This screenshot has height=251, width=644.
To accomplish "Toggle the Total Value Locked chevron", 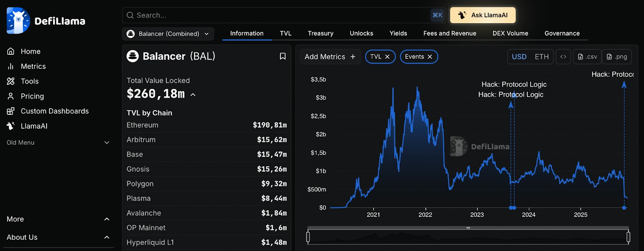I will pos(193,95).
